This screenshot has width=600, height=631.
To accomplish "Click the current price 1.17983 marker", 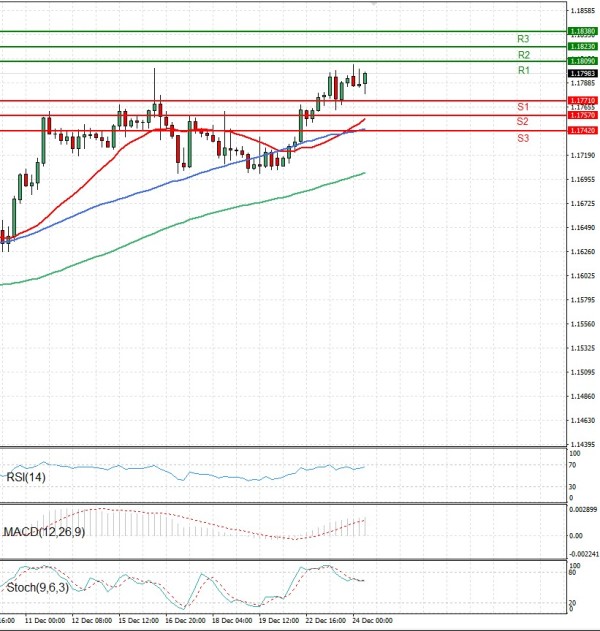I will 582,73.
